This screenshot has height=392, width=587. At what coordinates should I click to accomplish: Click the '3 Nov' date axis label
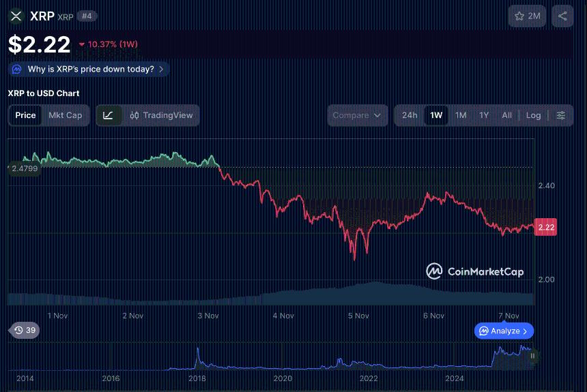pyautogui.click(x=208, y=316)
